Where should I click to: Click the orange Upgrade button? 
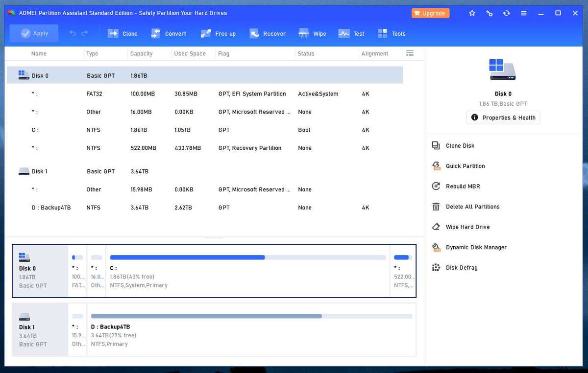430,13
